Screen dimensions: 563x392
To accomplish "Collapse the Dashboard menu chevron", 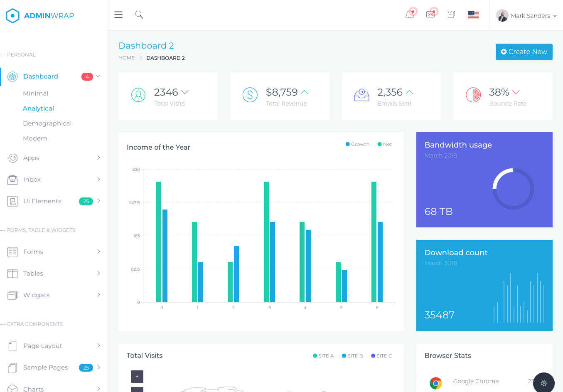I will [x=98, y=76].
